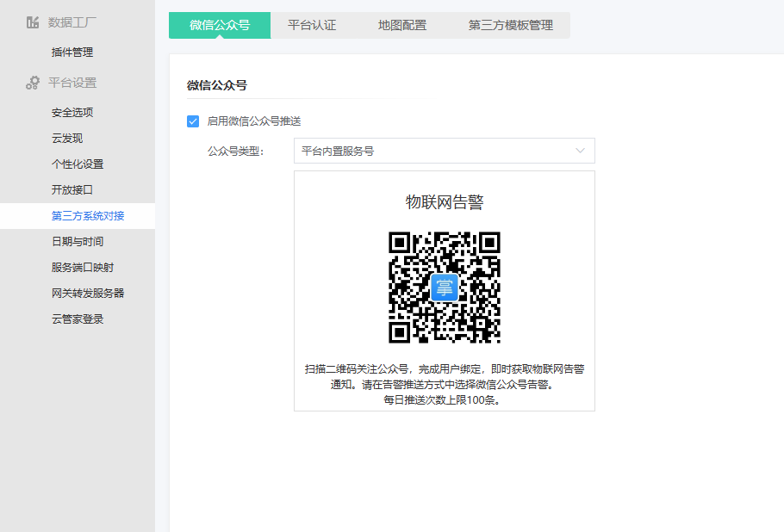Image resolution: width=784 pixels, height=532 pixels.
Task: Switch to 微信公众号 tab
Action: pos(220,25)
